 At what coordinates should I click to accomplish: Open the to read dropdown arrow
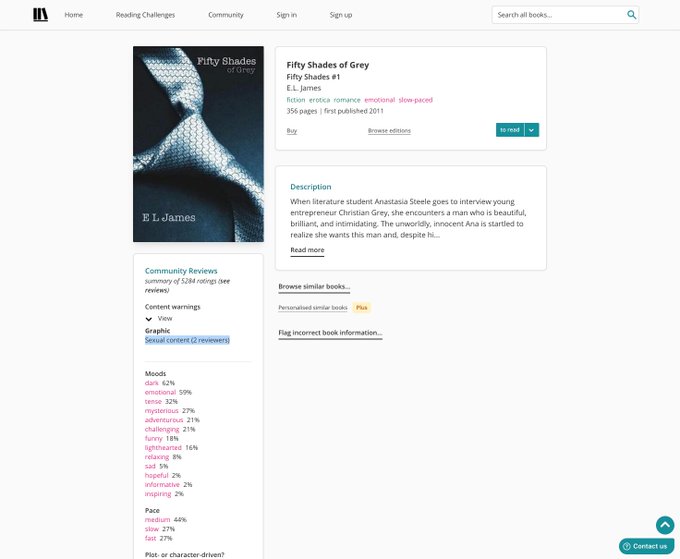coord(532,130)
